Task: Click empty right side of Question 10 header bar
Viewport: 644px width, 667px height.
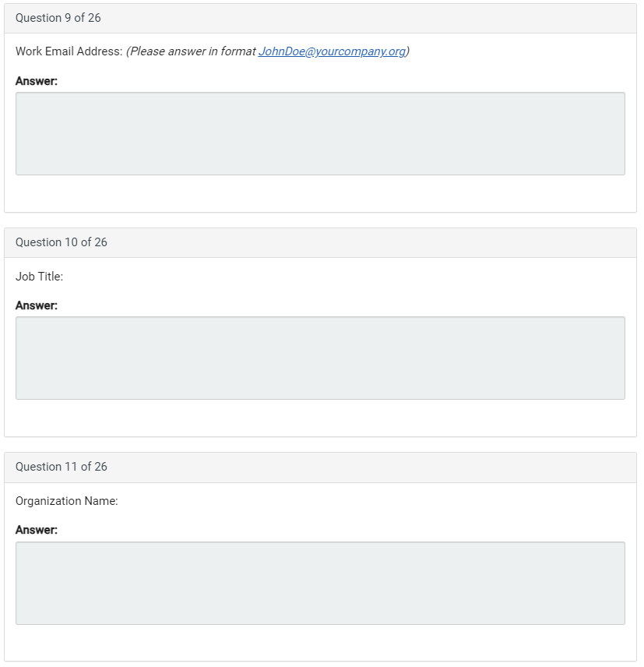Action: [467, 242]
